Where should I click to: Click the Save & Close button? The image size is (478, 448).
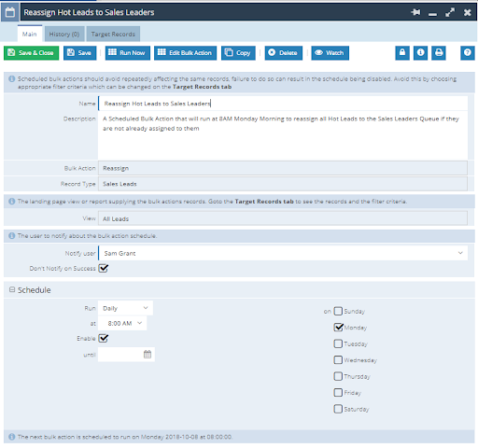31,53
